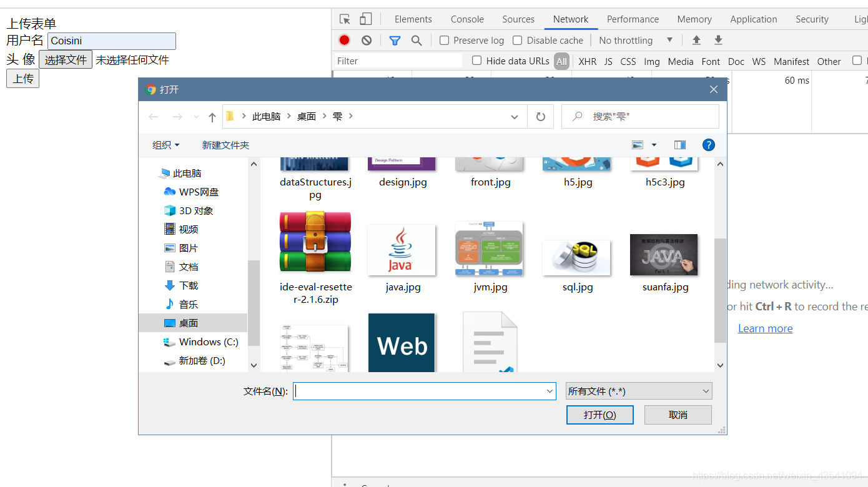The image size is (868, 487).
Task: Toggle the network filter funnel icon
Action: pos(395,40)
